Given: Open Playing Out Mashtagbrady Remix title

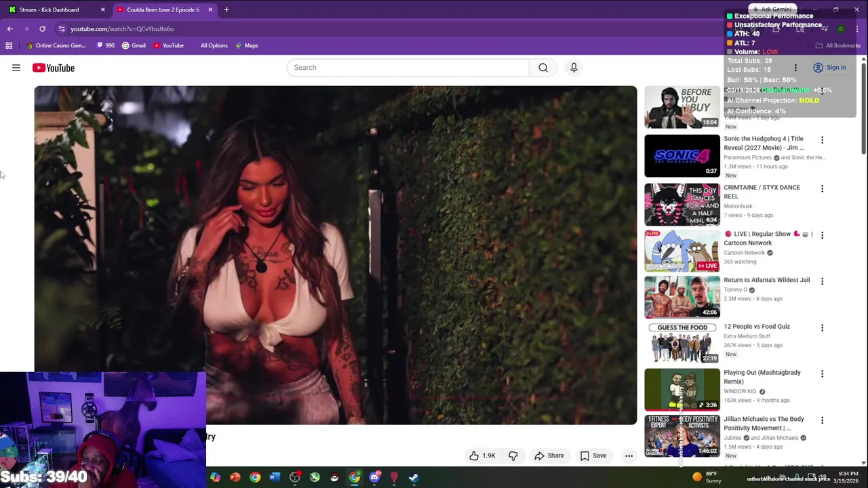Looking at the screenshot, I should [x=762, y=377].
